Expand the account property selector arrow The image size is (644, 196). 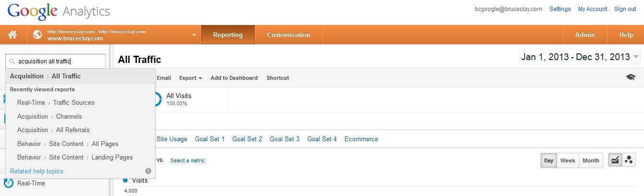tap(194, 35)
